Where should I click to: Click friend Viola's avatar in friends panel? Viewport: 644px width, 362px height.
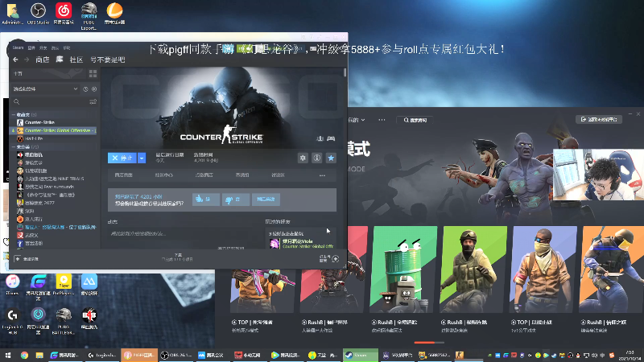click(x=275, y=244)
